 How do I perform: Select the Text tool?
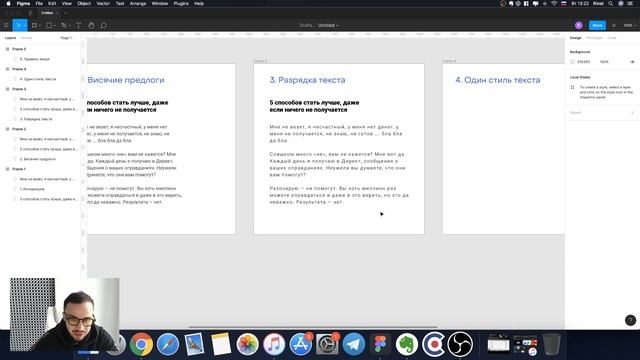point(78,25)
